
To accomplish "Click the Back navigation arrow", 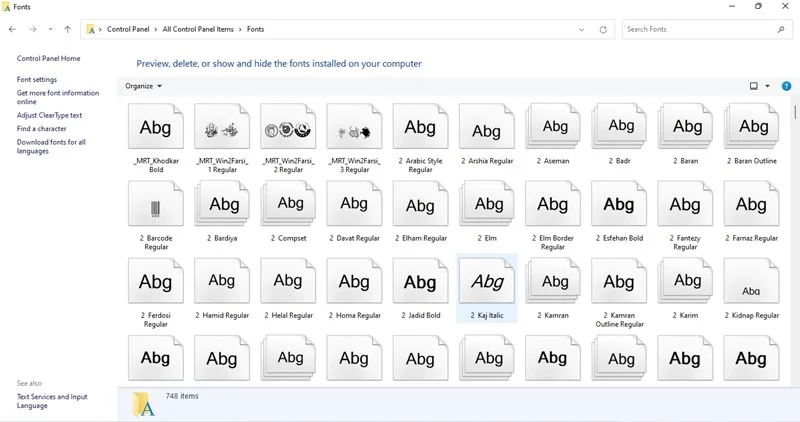I will click(12, 30).
